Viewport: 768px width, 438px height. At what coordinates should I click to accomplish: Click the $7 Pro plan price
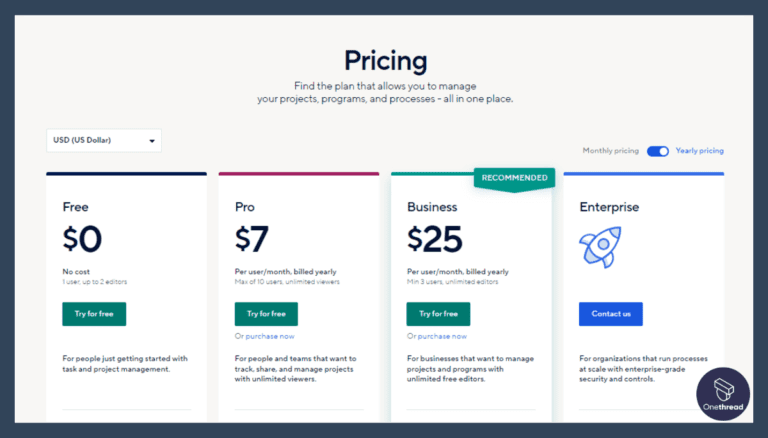(252, 240)
